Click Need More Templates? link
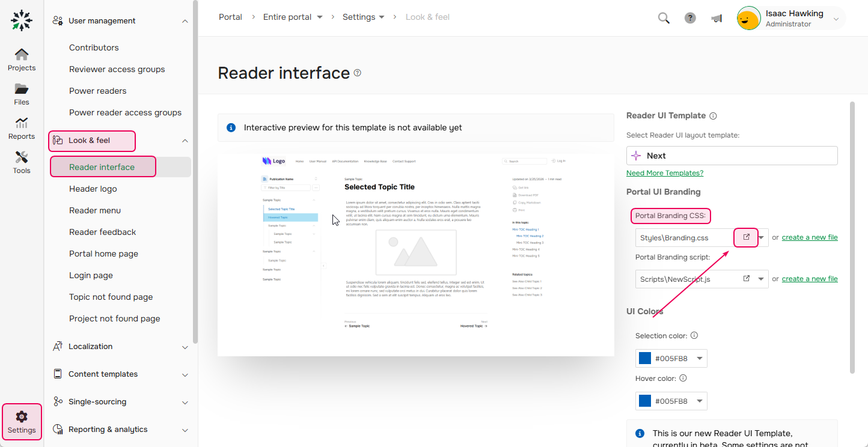Screen dimensions: 868x447 [665, 173]
